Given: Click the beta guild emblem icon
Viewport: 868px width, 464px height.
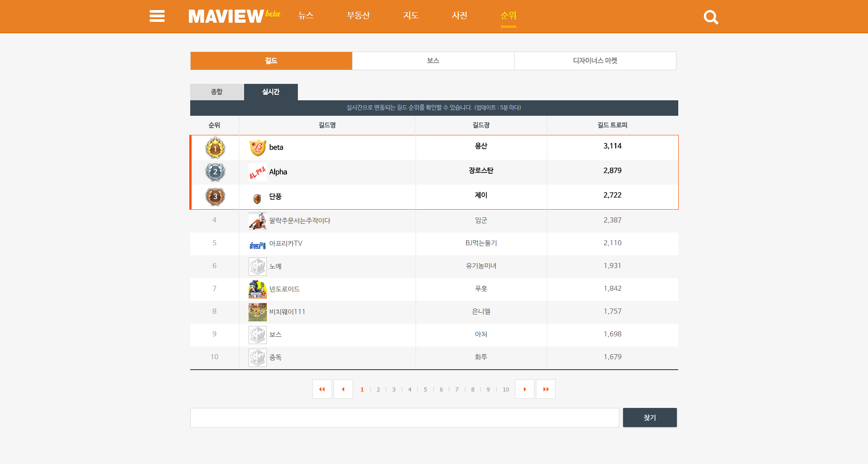Looking at the screenshot, I should [x=258, y=148].
